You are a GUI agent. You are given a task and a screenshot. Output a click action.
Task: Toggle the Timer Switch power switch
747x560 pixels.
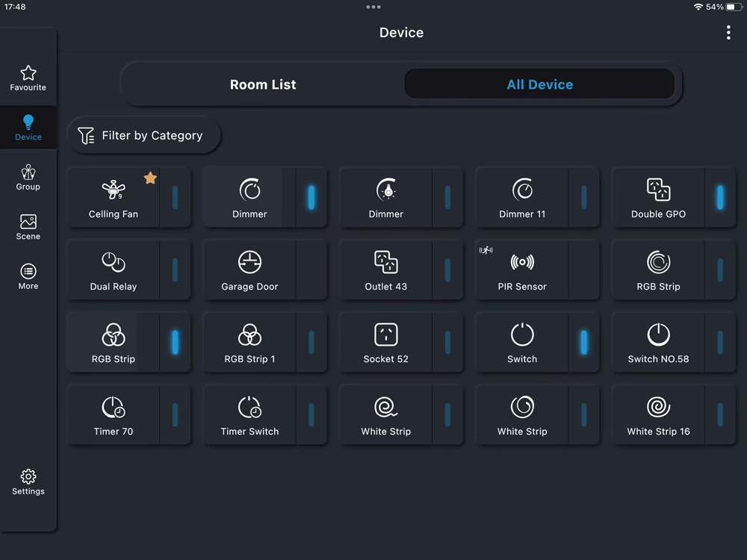311,414
